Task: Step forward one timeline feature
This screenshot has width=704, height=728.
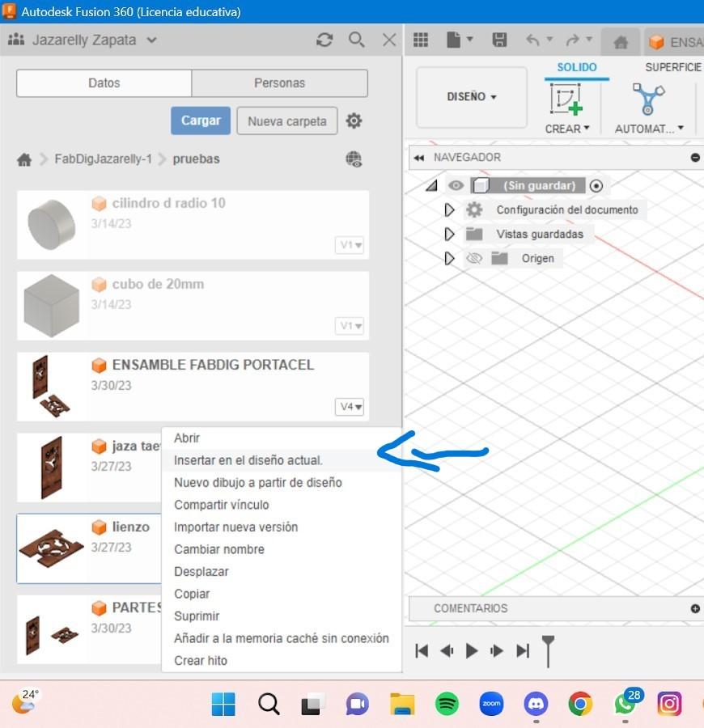Action: coord(497,651)
